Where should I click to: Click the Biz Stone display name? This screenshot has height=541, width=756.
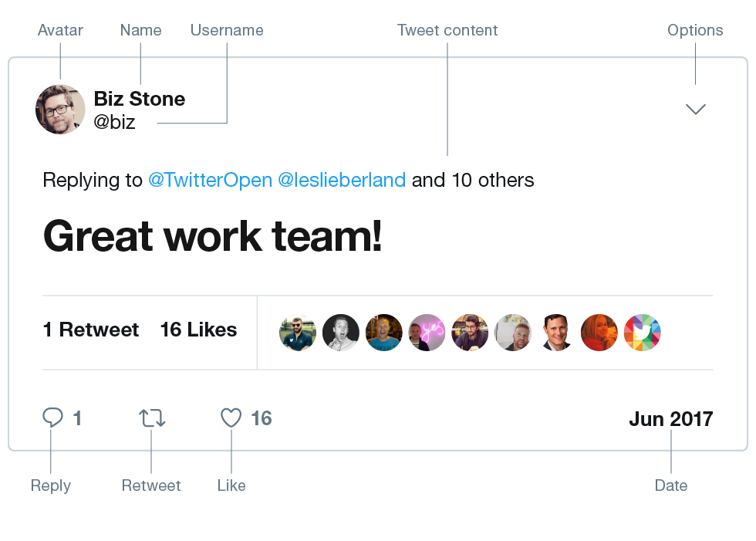point(139,99)
